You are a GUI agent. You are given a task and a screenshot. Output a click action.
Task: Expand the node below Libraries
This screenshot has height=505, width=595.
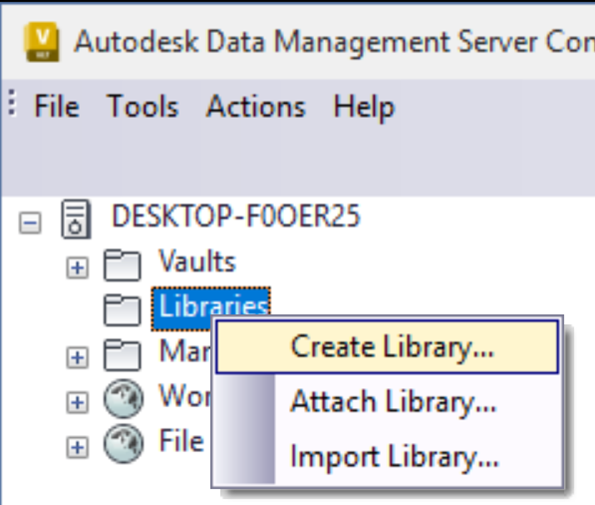[77, 357]
